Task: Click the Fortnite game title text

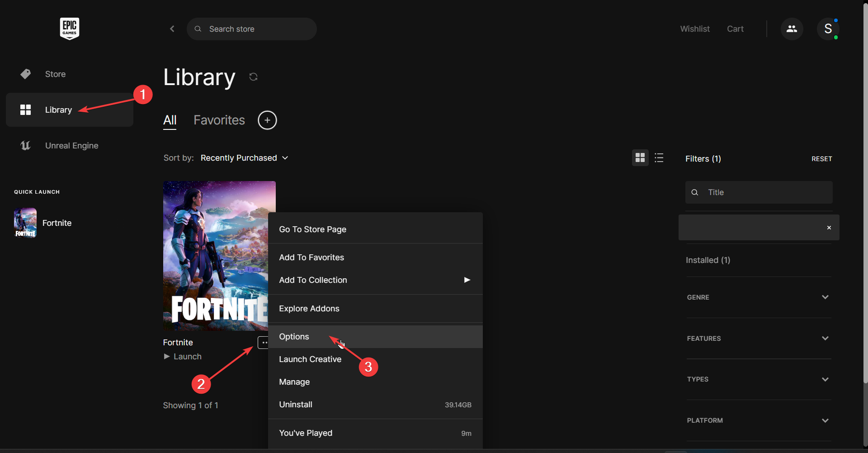Action: (x=178, y=343)
